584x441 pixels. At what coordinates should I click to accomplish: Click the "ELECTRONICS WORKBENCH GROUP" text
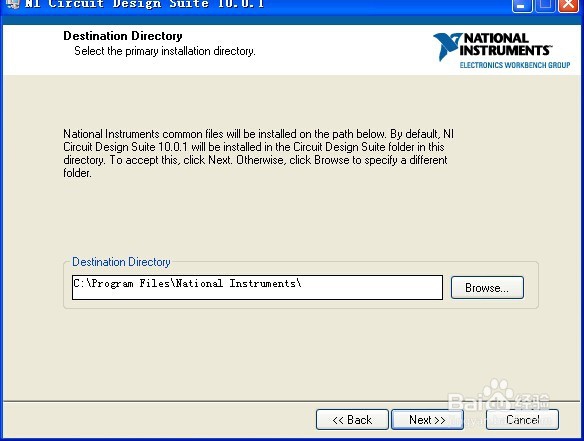click(515, 65)
